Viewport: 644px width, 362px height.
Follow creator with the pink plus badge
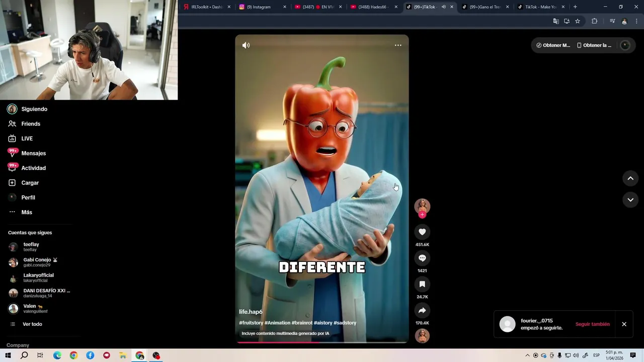[x=422, y=215]
